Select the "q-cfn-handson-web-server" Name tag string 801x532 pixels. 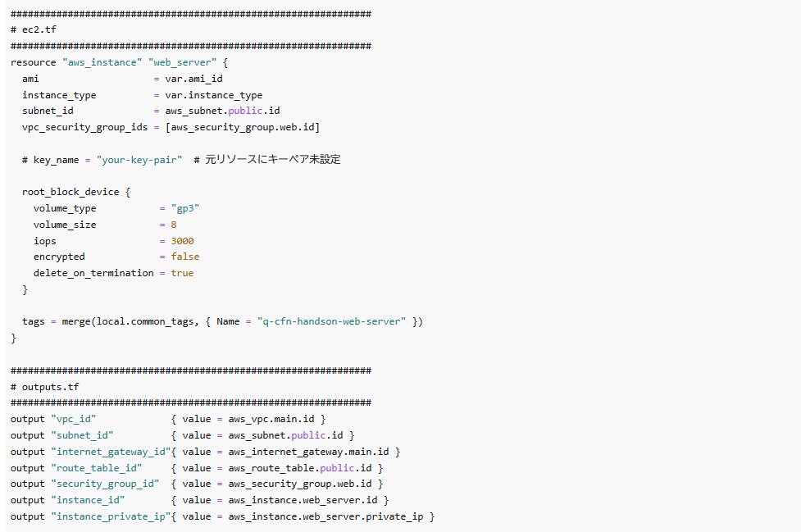(331, 321)
